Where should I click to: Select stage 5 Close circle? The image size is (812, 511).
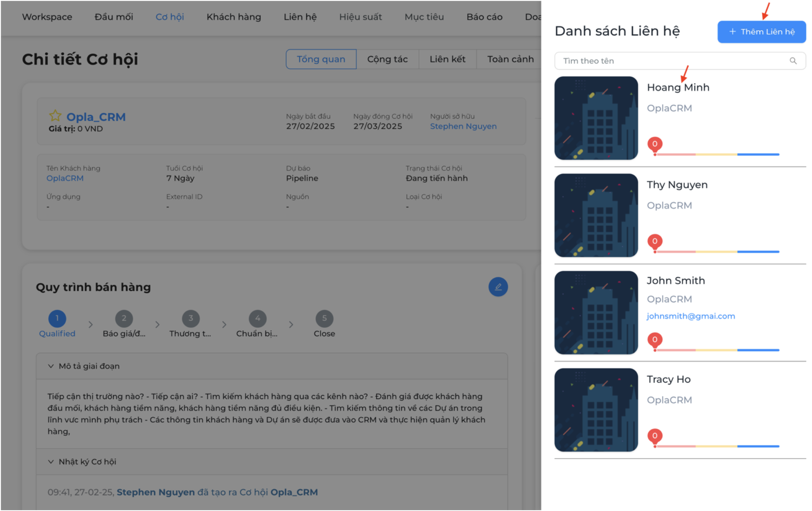point(324,318)
